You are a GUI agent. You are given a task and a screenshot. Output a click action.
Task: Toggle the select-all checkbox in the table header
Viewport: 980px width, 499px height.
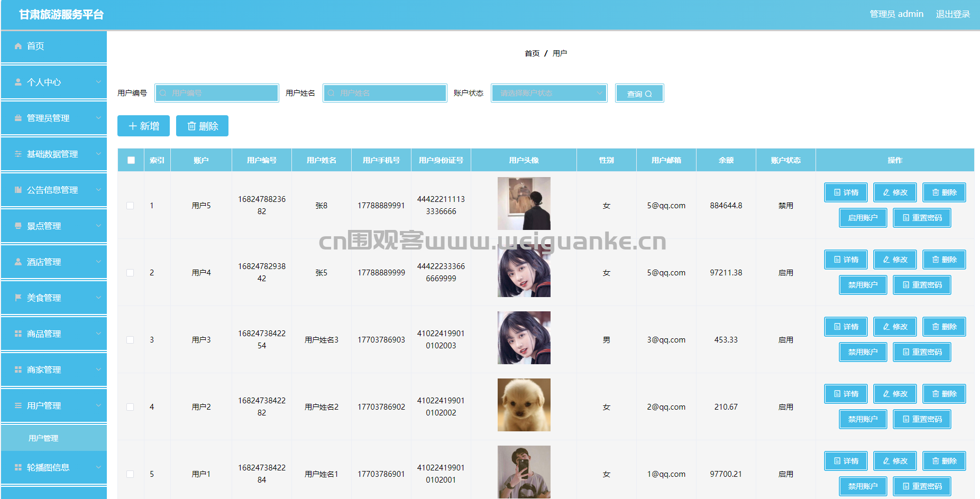click(x=131, y=160)
